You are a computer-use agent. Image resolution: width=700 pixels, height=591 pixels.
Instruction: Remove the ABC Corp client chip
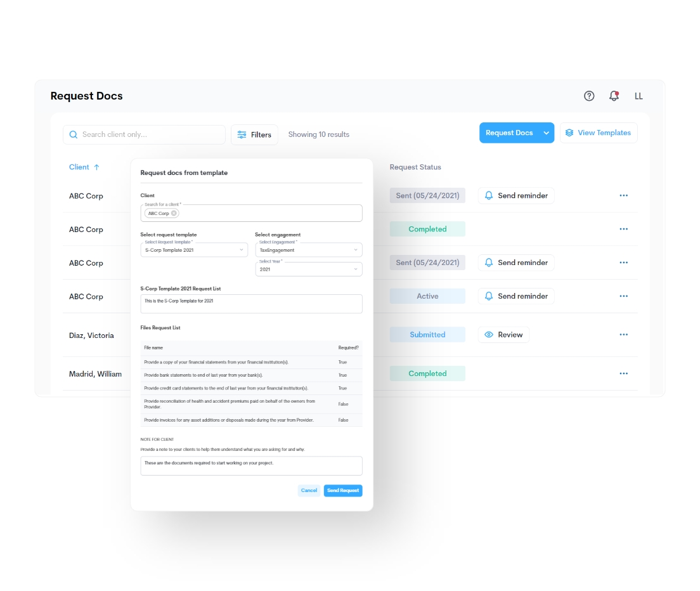click(x=174, y=214)
